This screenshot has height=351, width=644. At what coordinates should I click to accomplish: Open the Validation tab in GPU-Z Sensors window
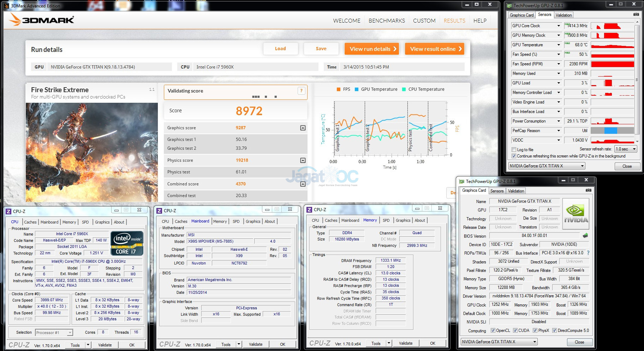[563, 15]
